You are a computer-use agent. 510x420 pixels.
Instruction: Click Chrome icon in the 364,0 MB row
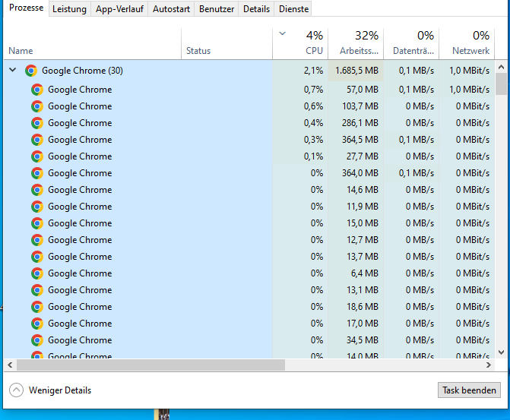(x=37, y=173)
